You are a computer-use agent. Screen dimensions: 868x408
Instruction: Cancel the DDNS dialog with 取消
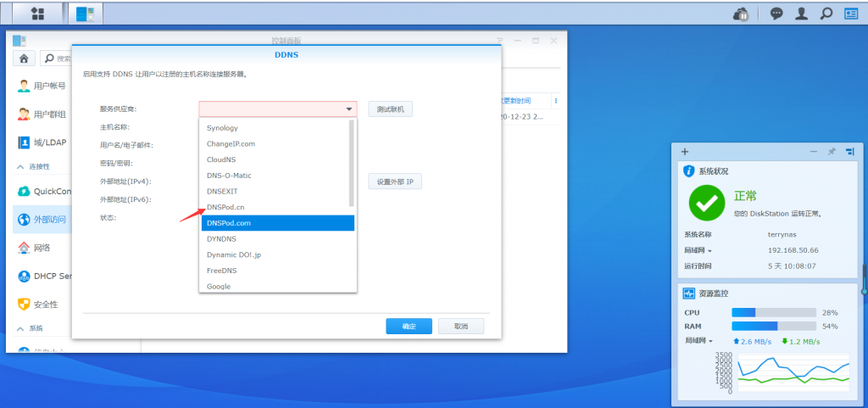(460, 326)
